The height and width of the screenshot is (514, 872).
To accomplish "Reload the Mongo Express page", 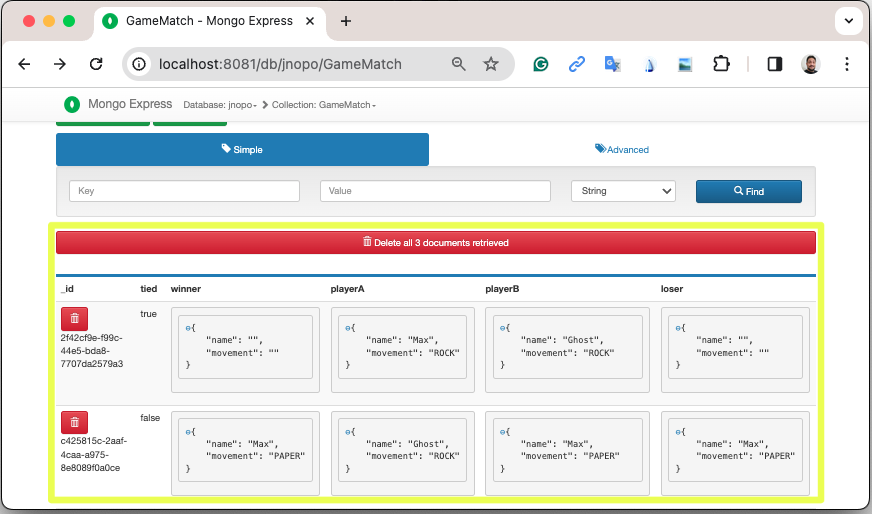I will (x=96, y=64).
